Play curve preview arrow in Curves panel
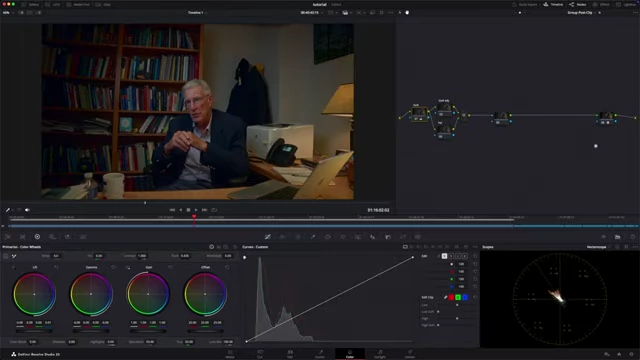This screenshot has height=360, width=640. pos(244,257)
